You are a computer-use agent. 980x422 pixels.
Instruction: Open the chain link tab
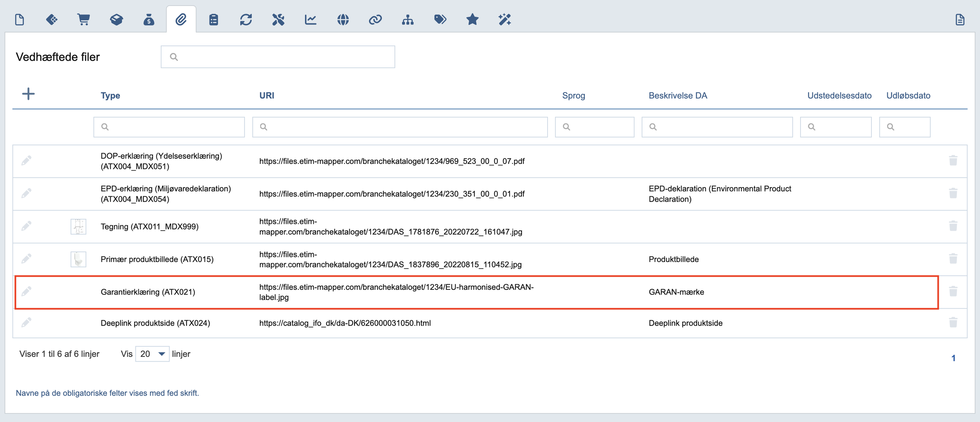tap(375, 19)
